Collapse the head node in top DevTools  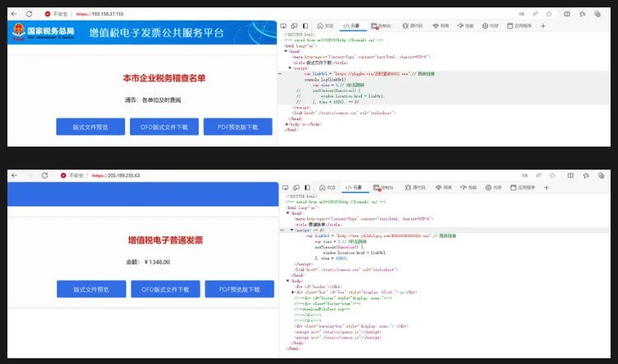286,51
